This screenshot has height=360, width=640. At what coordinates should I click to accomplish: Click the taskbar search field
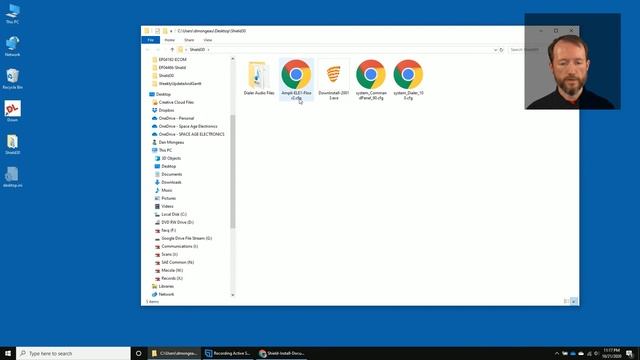pos(73,353)
